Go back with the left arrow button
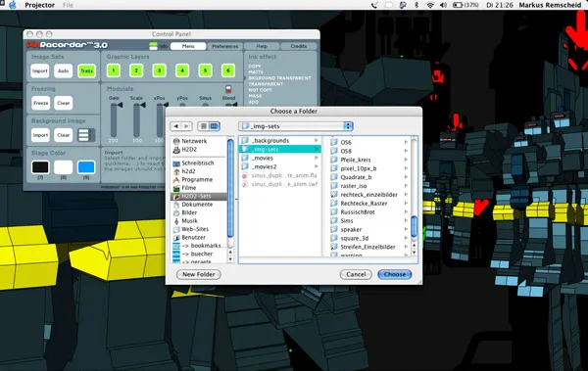This screenshot has width=588, height=371. coord(175,126)
